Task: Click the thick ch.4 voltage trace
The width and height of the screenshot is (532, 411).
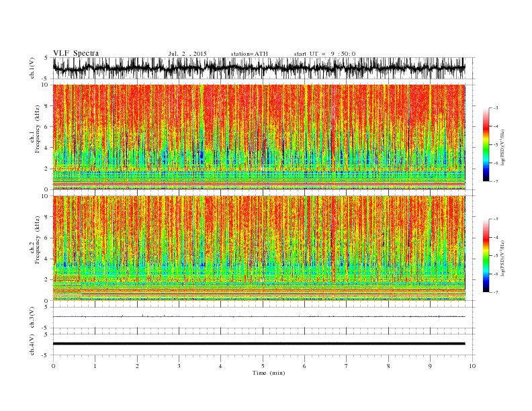Action: pos(259,344)
